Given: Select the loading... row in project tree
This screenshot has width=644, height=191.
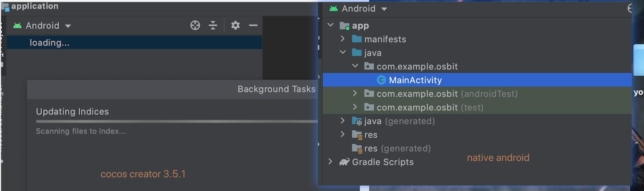Looking at the screenshot, I should [x=50, y=43].
